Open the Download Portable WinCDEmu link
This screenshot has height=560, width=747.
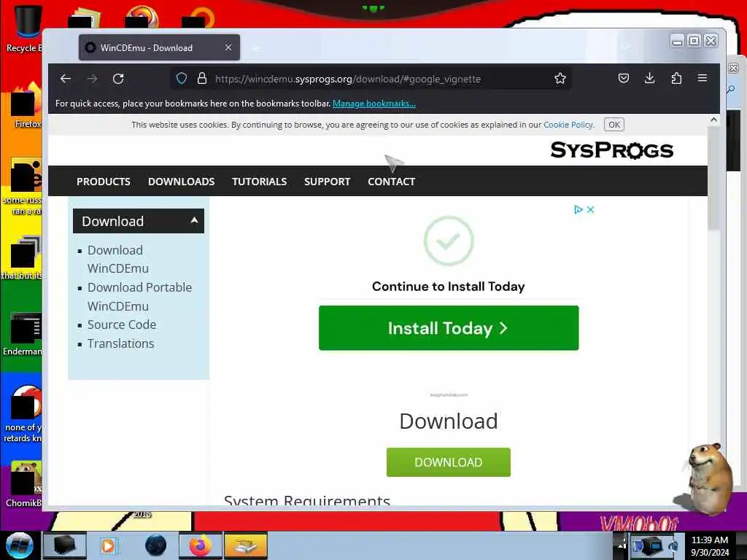click(139, 297)
